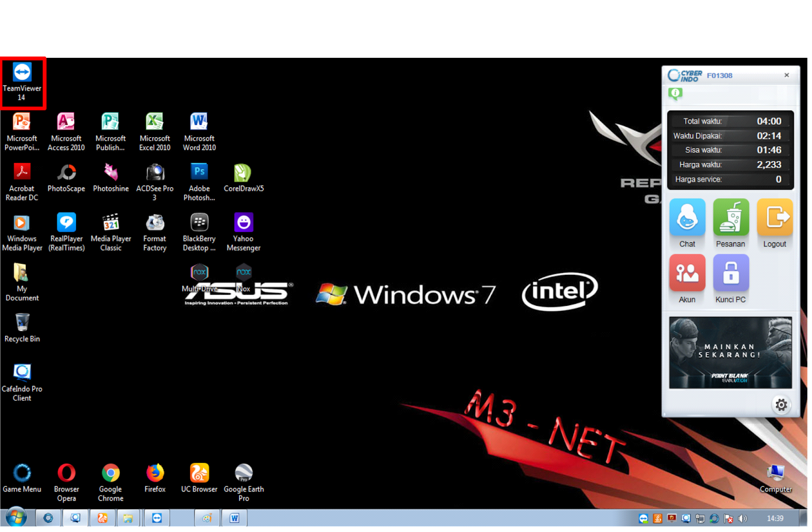
Task: Select the BlackBerry Desktop icon
Action: [x=199, y=232]
